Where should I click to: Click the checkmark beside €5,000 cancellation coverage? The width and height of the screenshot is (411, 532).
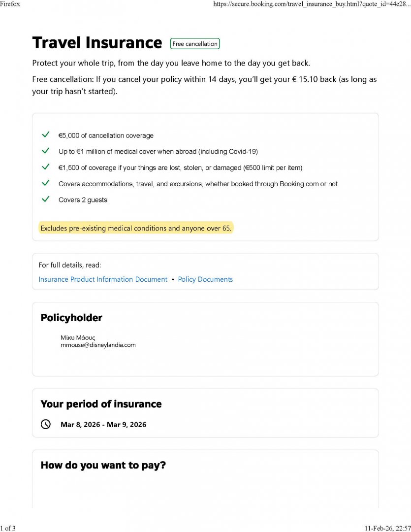tap(46, 135)
